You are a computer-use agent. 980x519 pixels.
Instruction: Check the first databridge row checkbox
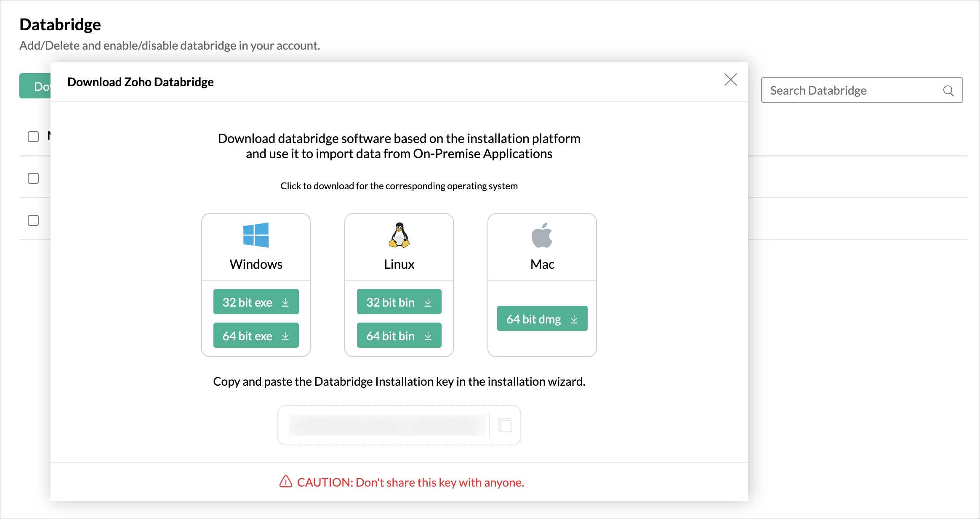coord(33,178)
